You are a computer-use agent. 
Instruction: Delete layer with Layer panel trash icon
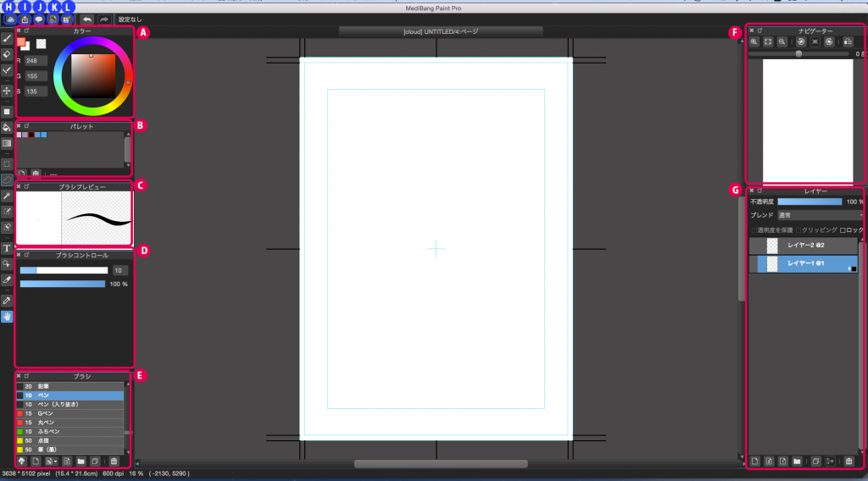click(x=849, y=461)
